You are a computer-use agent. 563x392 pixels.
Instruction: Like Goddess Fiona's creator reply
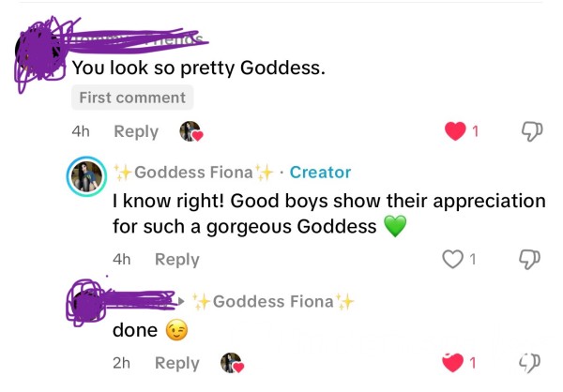point(452,259)
